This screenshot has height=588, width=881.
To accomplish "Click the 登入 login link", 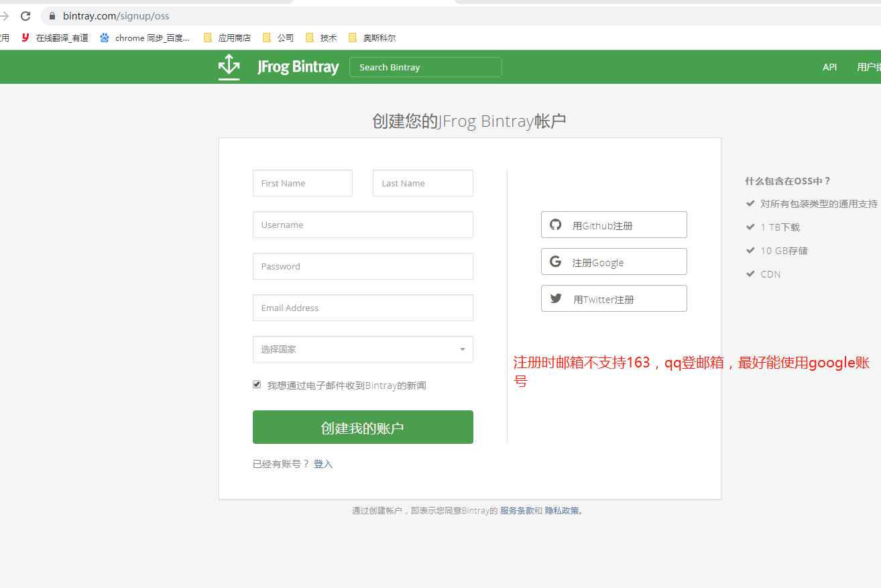I will (323, 464).
